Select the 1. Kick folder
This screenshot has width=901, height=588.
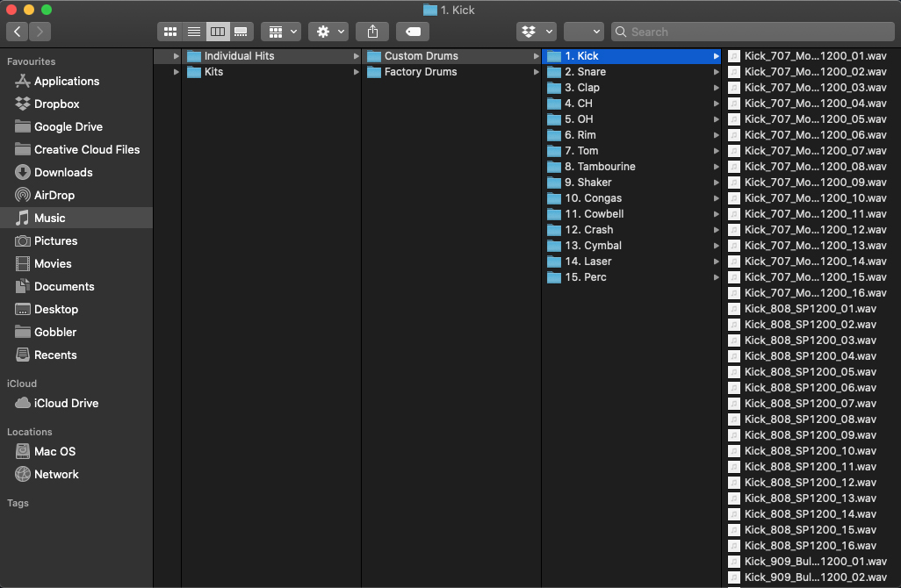point(631,55)
